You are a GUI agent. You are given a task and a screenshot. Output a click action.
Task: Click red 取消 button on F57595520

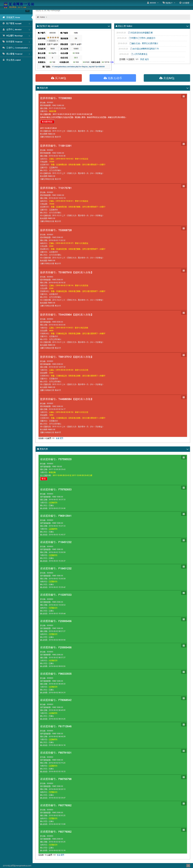(x=44, y=479)
